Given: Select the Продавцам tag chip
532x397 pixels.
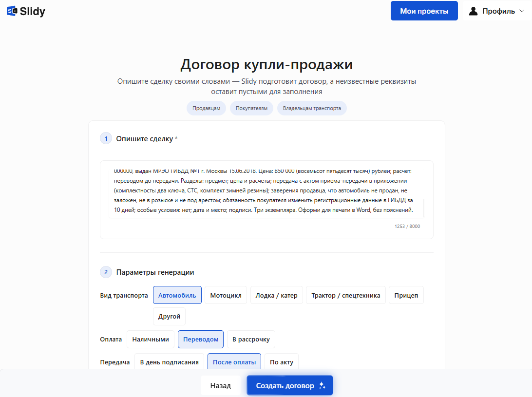Looking at the screenshot, I should [206, 108].
